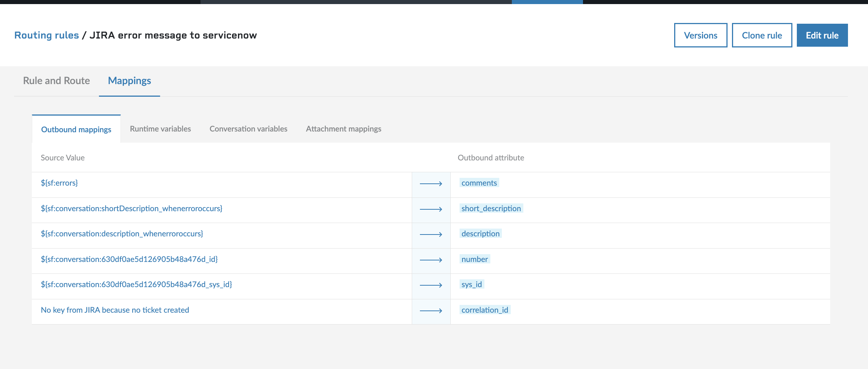
Task: Click the arrow icon beside the sys_id attribute
Action: [x=431, y=285]
